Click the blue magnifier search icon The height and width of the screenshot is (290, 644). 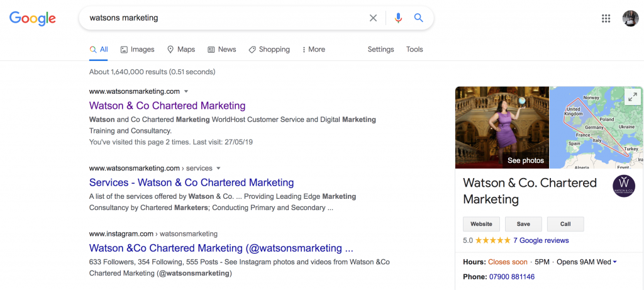(418, 18)
